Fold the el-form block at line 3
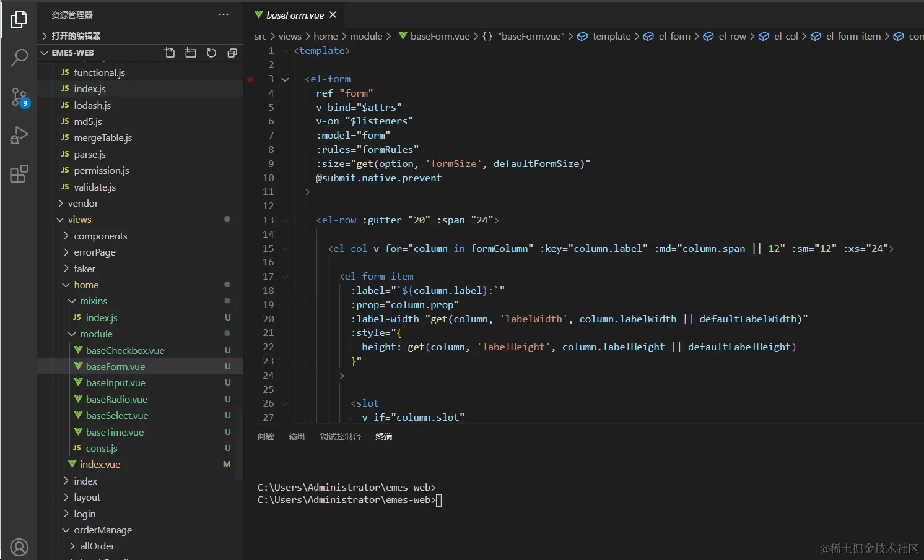 [285, 79]
